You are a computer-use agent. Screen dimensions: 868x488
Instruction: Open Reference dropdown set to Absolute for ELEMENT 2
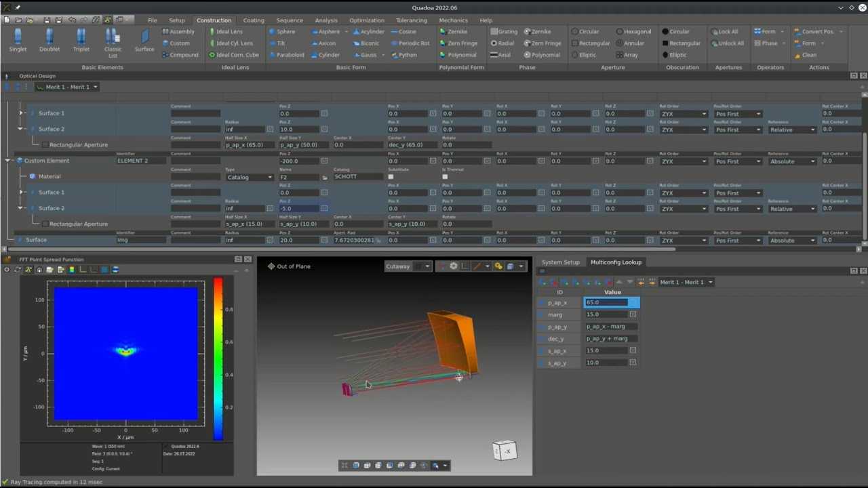[x=791, y=161]
